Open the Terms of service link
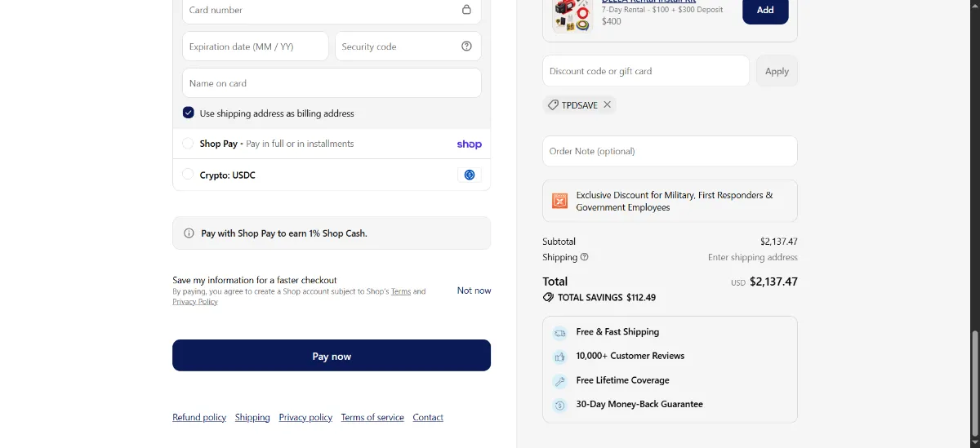980x448 pixels. coord(372,417)
